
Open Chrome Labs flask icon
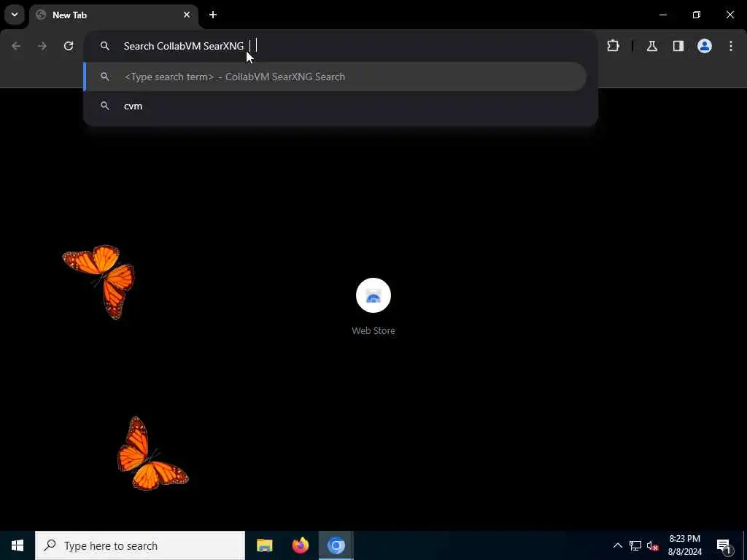652,46
